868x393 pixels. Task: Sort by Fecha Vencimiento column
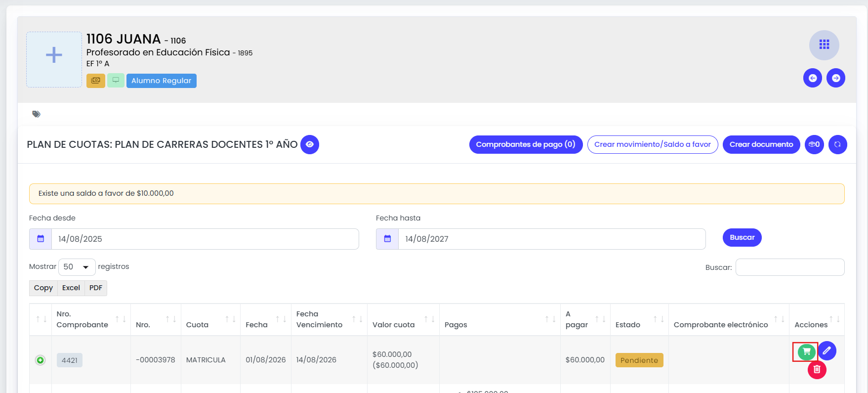(x=329, y=319)
